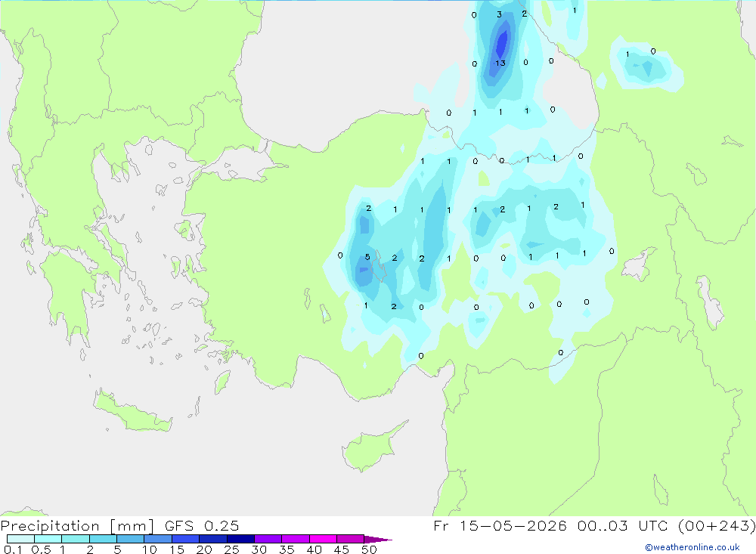This screenshot has height=554, width=756.
Task: Click the legend label 45
Action: 342,549
